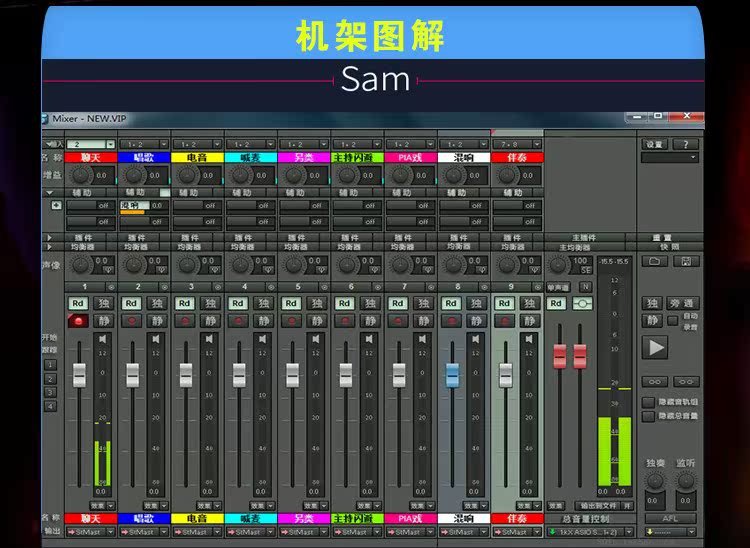This screenshot has width=750, height=548.
Task: Click the small circle icon beside channel 1 number
Action: coord(111,287)
